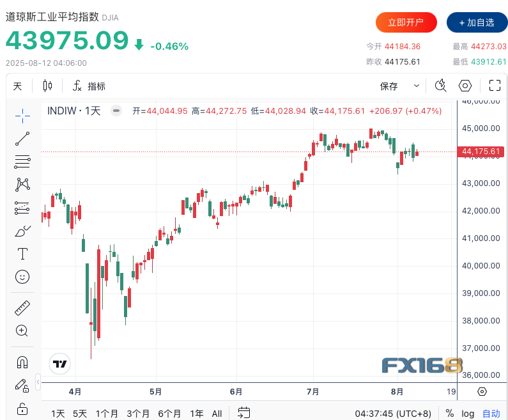Select the 3个月 time range
508x420 pixels.
click(138, 414)
